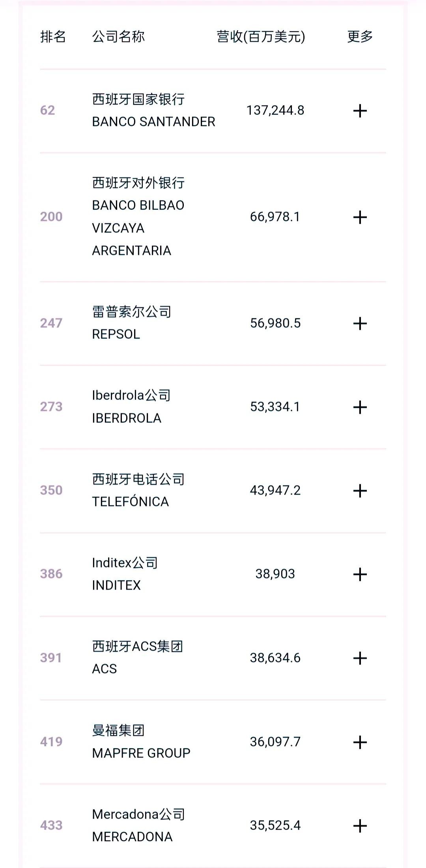
Task: Expand the Iberdrola row plus icon
Action: pyautogui.click(x=360, y=407)
